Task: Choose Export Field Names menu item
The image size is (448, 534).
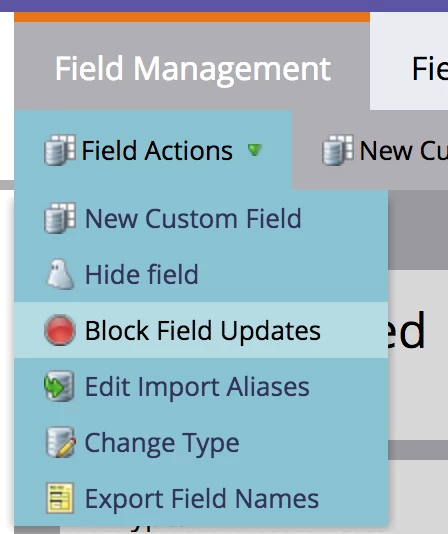Action: (x=201, y=498)
